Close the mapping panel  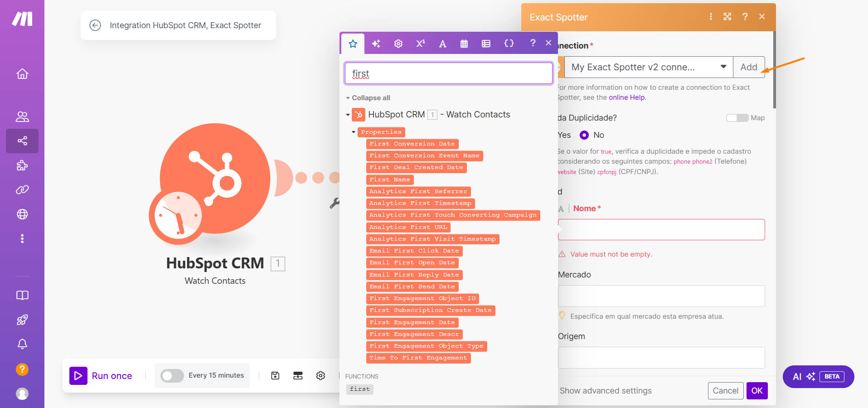548,43
